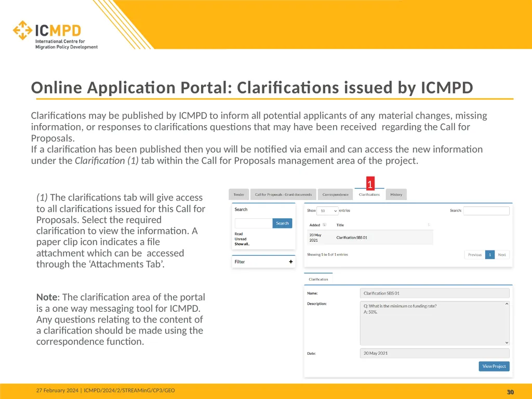Screen dimensions: 532x399
Task: Click the search text field beside Search button
Action: 254,223
